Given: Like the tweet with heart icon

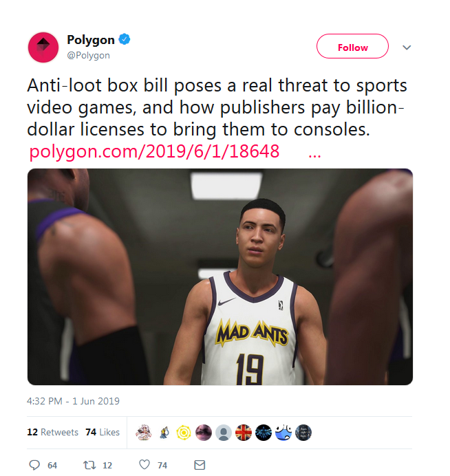Looking at the screenshot, I should [x=144, y=464].
